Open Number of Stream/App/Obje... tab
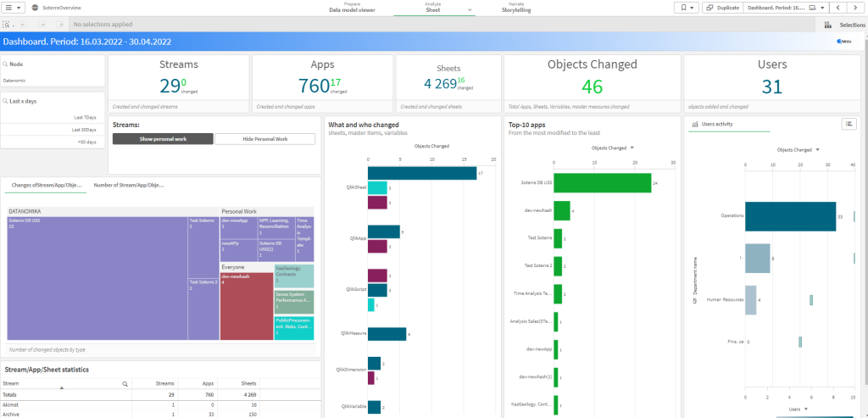 [x=129, y=185]
